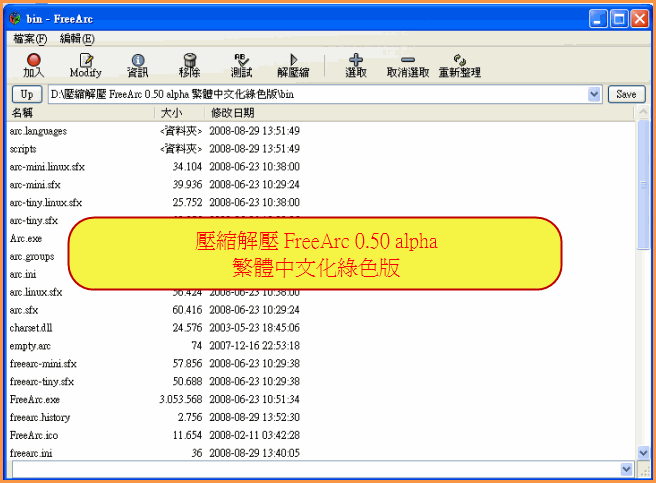
Task: Click the 解壓縮 (Extract) toolbar icon
Action: coord(293,61)
